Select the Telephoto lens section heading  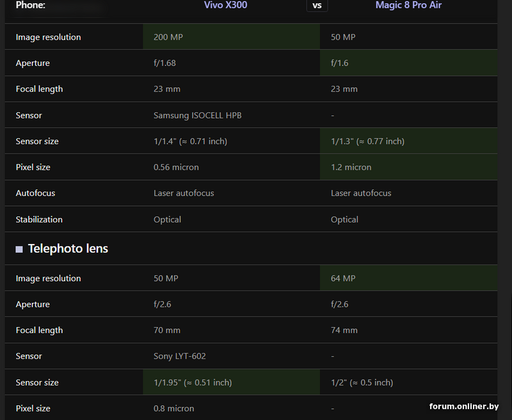pyautogui.click(x=68, y=248)
